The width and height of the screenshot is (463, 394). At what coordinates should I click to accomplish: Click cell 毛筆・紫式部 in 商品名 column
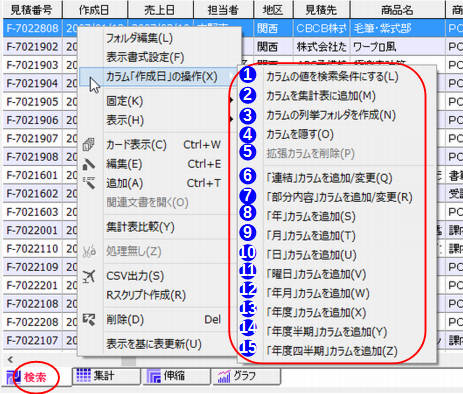click(398, 28)
